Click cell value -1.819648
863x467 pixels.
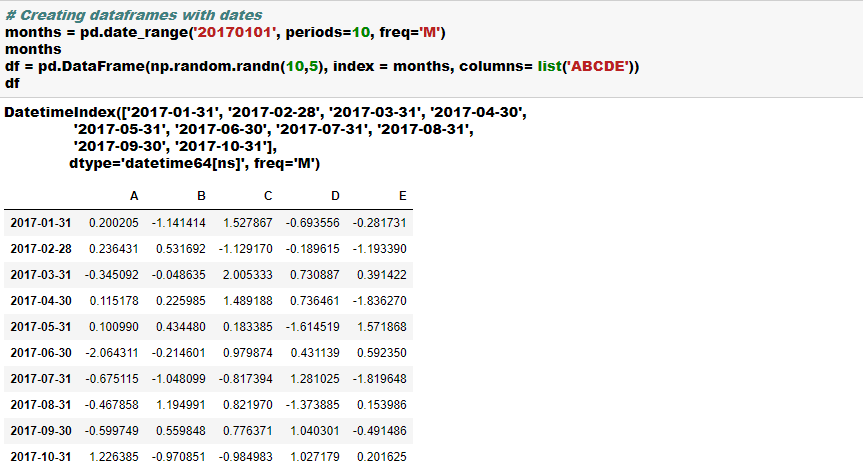(x=380, y=379)
